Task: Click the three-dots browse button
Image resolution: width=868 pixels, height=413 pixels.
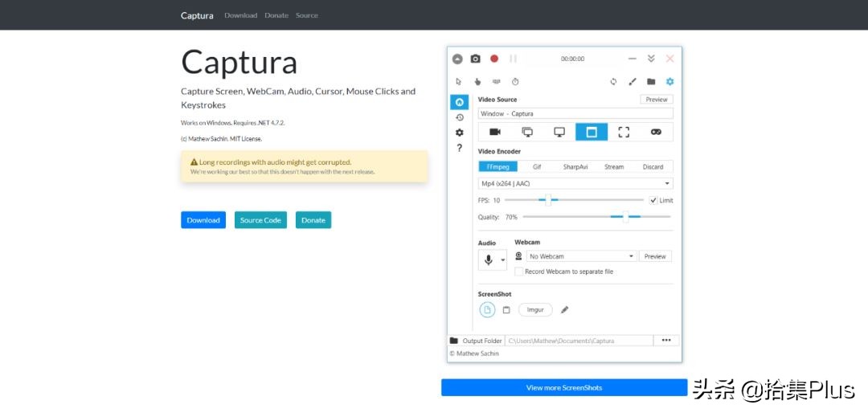Action: point(666,341)
